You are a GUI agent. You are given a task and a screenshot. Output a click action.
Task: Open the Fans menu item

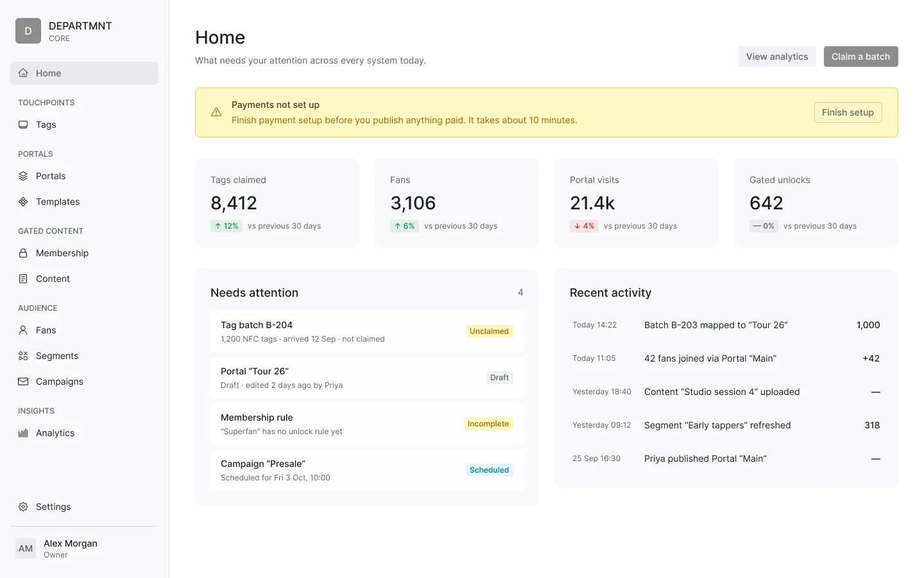(x=84, y=330)
